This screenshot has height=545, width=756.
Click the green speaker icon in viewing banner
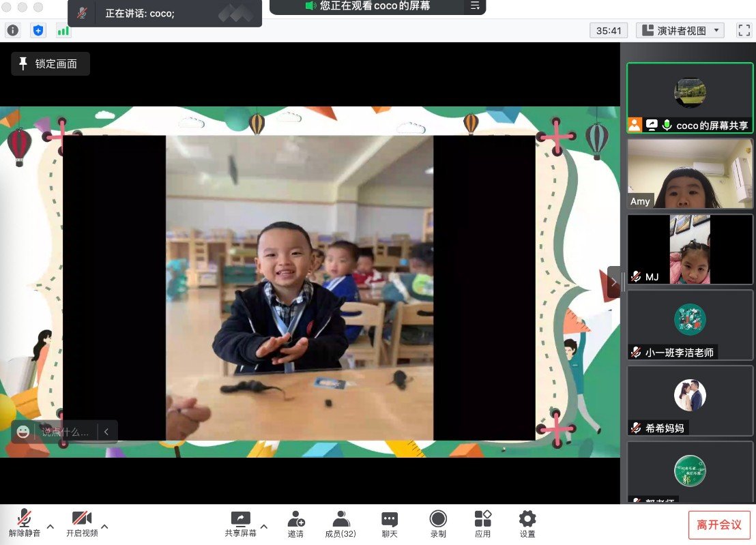click(310, 5)
